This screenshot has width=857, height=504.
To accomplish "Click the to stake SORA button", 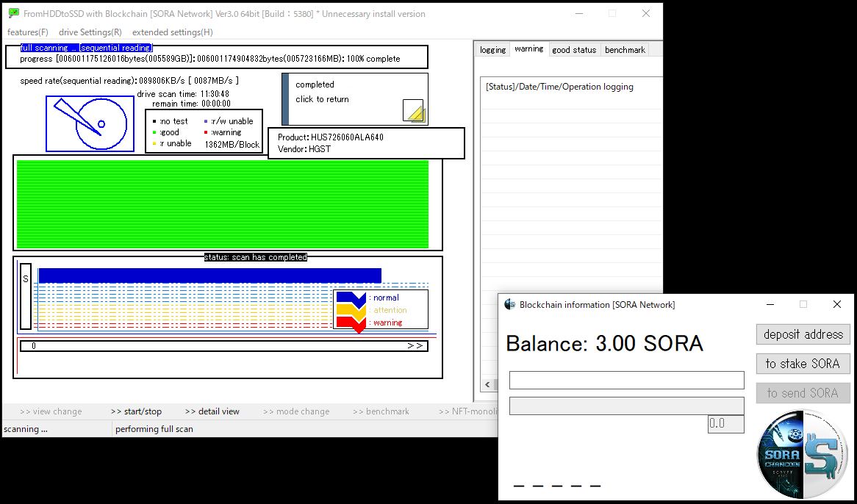I will (803, 364).
